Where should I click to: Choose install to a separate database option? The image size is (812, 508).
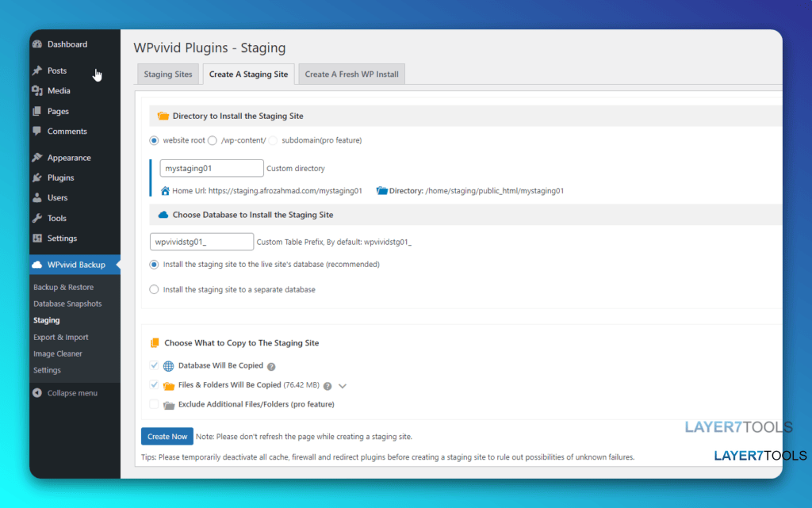tap(154, 290)
